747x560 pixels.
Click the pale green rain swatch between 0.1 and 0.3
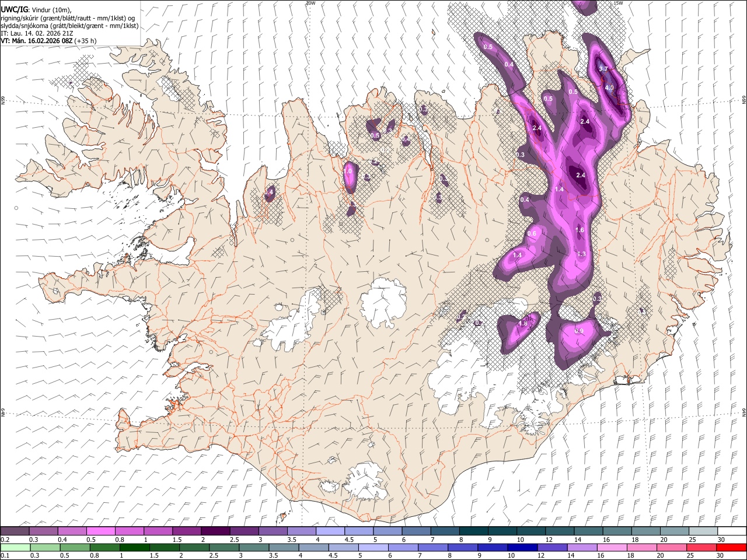pos(15,547)
